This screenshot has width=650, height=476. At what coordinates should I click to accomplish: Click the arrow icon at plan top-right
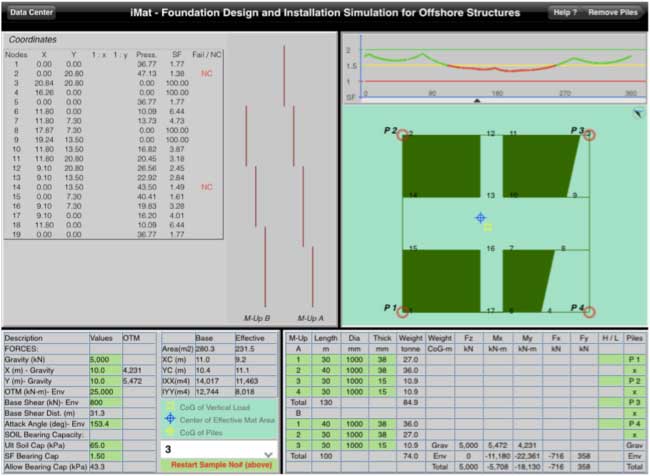[638, 115]
